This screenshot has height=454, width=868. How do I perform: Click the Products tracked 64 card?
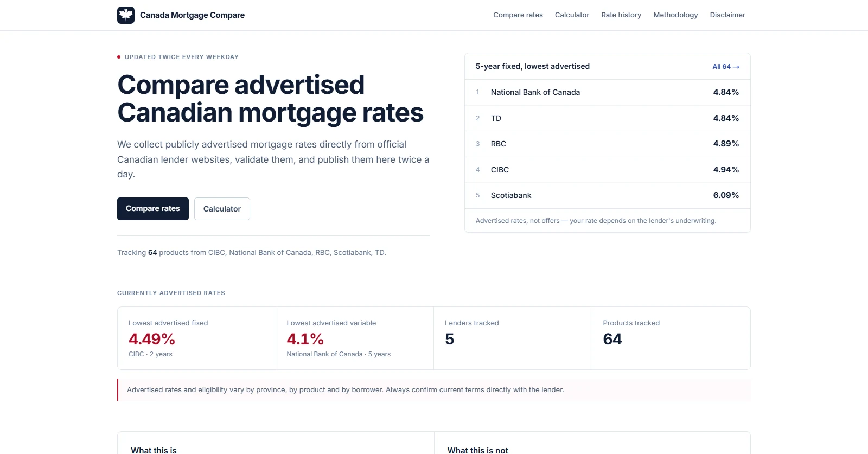click(671, 338)
